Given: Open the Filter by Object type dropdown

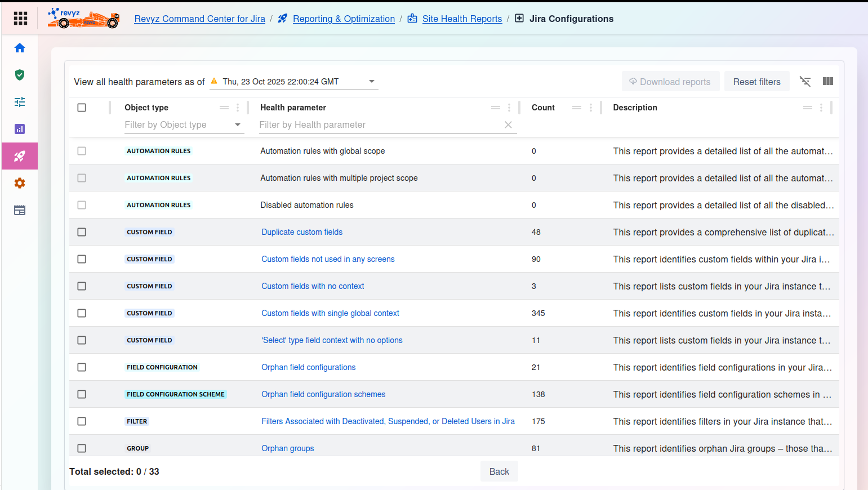Looking at the screenshot, I should click(237, 125).
